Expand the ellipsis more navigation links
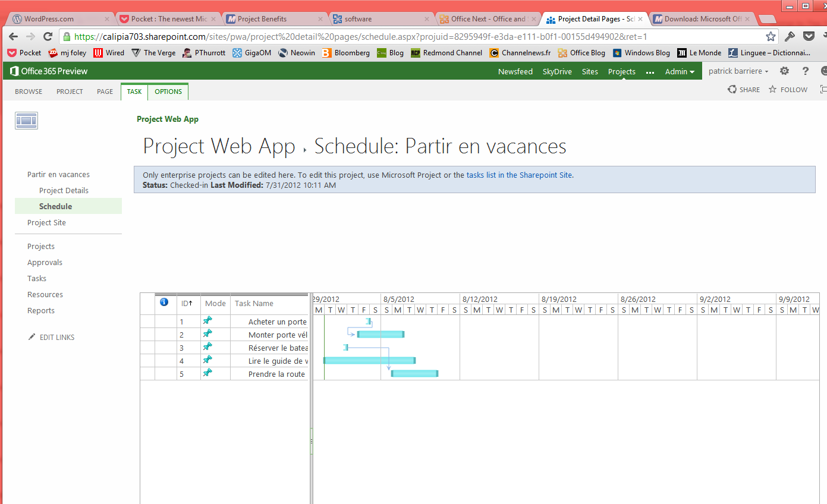The image size is (827, 504). [650, 72]
